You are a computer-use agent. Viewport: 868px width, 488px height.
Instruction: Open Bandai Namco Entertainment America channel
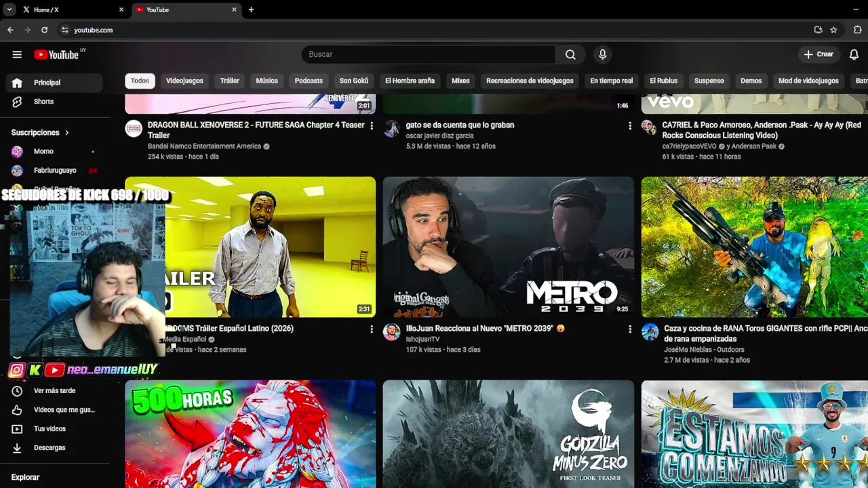click(x=204, y=146)
